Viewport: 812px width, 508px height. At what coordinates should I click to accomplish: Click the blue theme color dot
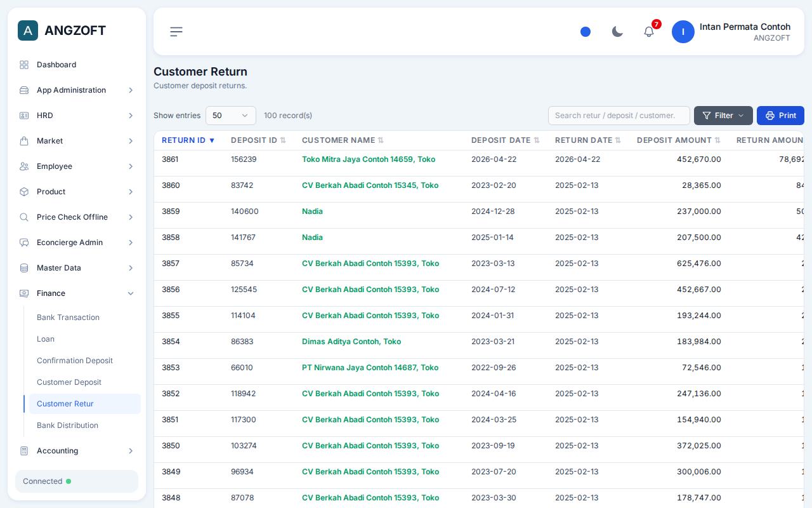(586, 32)
